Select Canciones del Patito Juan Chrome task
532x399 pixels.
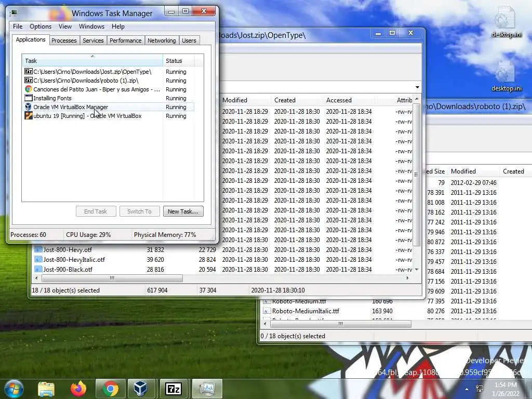pyautogui.click(x=109, y=89)
